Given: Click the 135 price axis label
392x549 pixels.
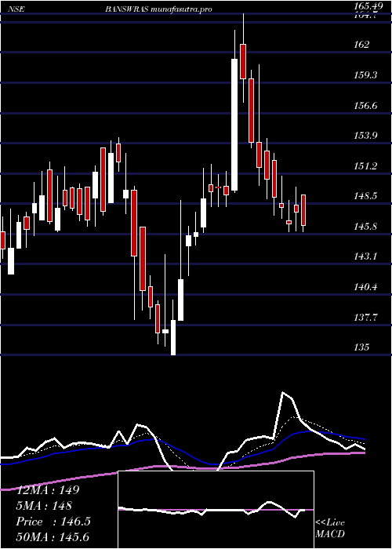Looking at the screenshot, I should (x=361, y=347).
